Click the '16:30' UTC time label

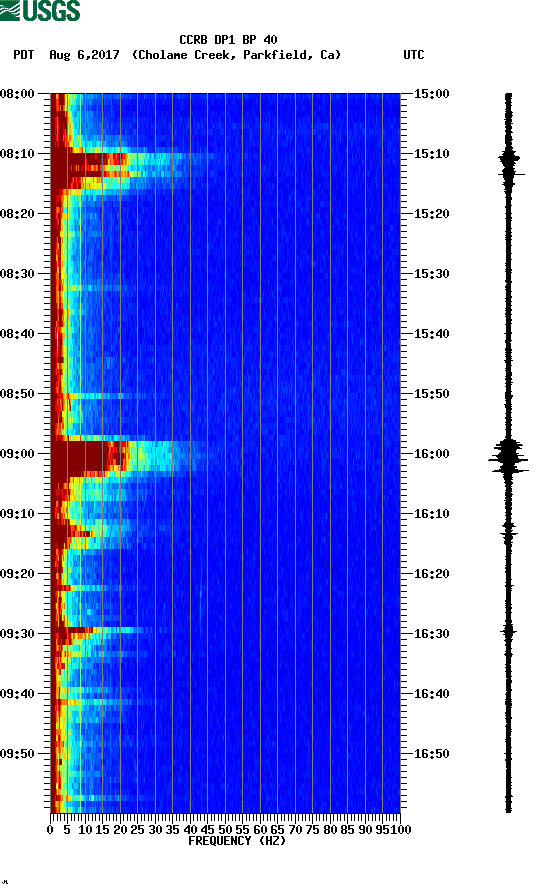[x=431, y=634]
